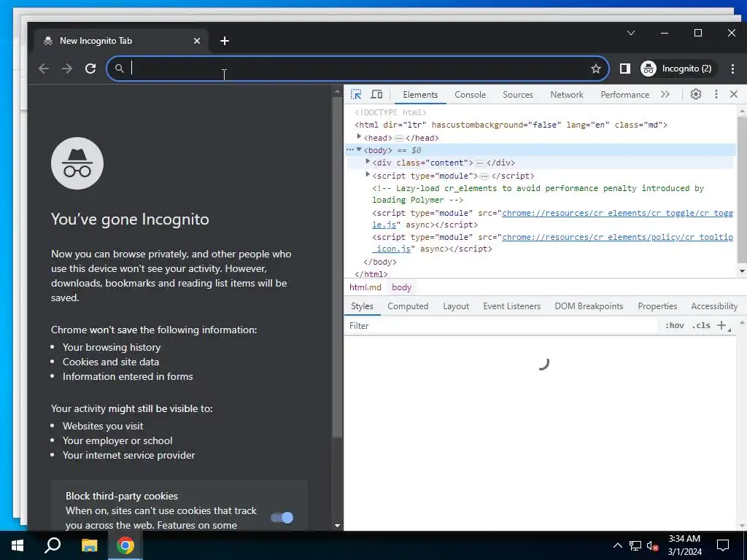The height and width of the screenshot is (560, 747).
Task: Show more DevTools tabs chevron
Action: click(665, 94)
